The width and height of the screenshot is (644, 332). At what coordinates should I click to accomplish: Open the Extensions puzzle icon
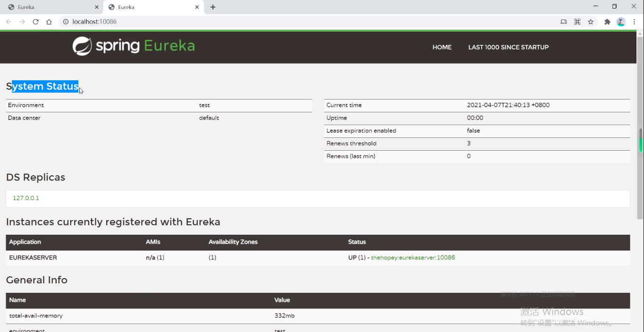pyautogui.click(x=607, y=22)
